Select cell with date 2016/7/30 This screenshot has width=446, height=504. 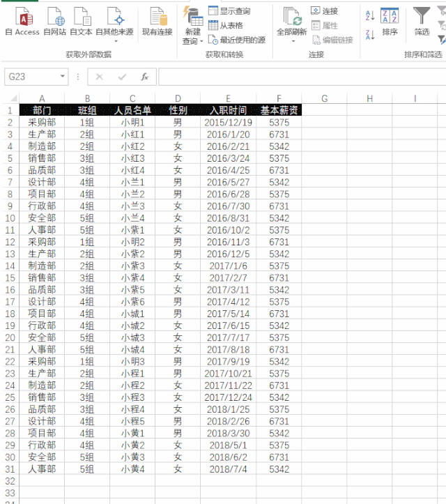[228, 206]
